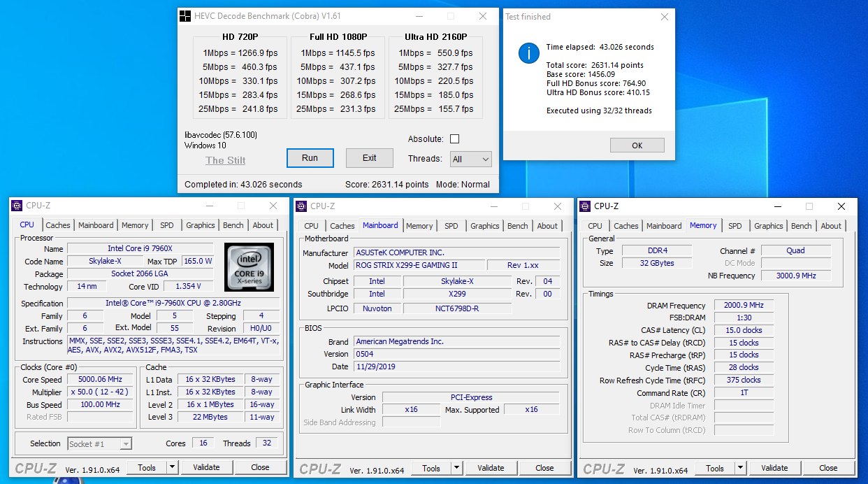Click the BIOS Date field 11/29/2019
Viewport: 868px width, 484px height.
456,366
